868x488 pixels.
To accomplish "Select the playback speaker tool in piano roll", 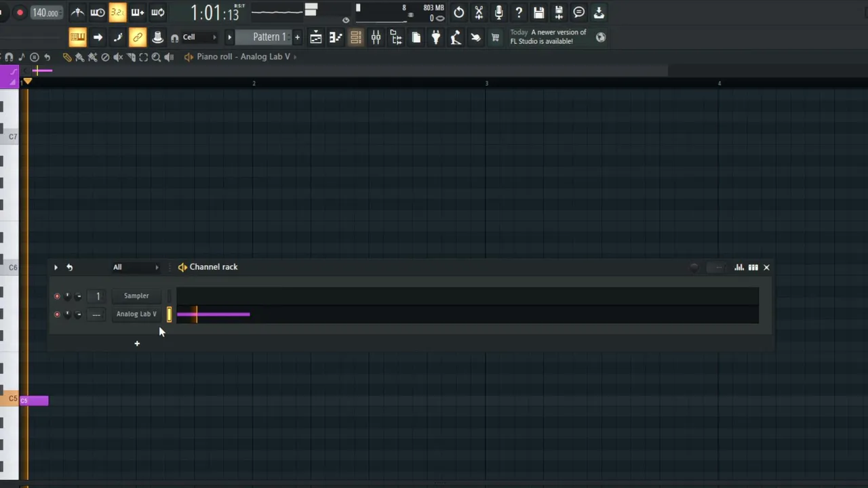I will [169, 57].
